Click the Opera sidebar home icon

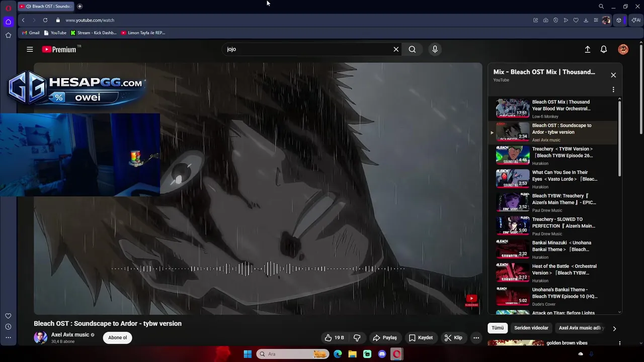click(x=8, y=22)
